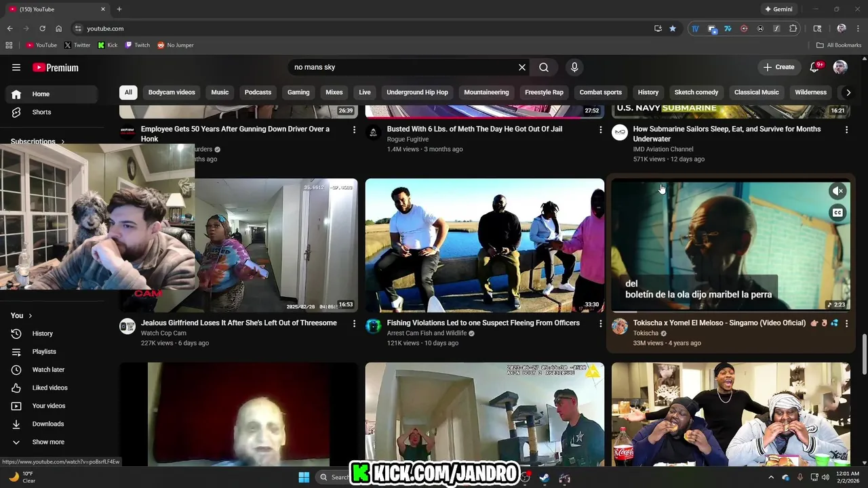Bookmark this page with the star
This screenshot has width=868, height=488.
click(x=673, y=28)
